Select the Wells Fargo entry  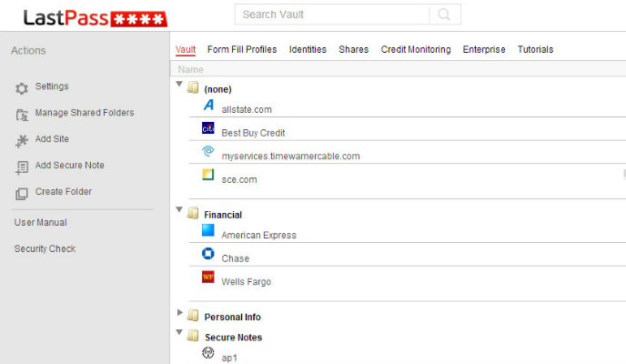coord(247,282)
